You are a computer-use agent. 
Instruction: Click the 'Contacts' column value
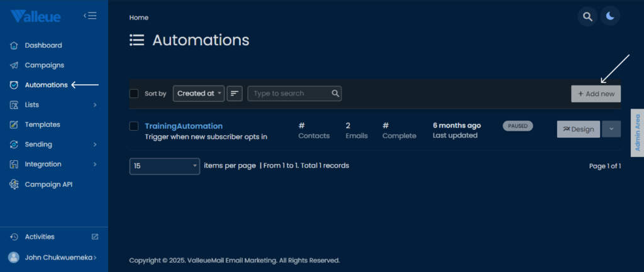[x=301, y=126]
